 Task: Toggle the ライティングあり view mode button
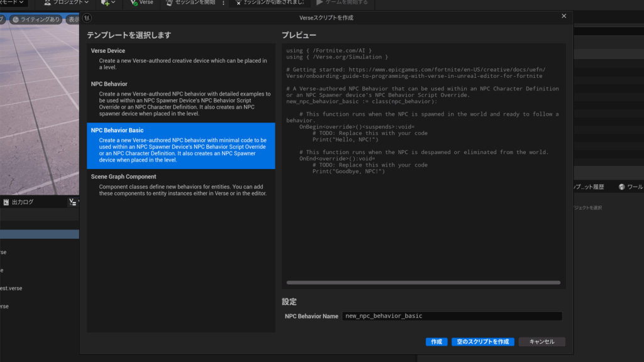point(36,19)
